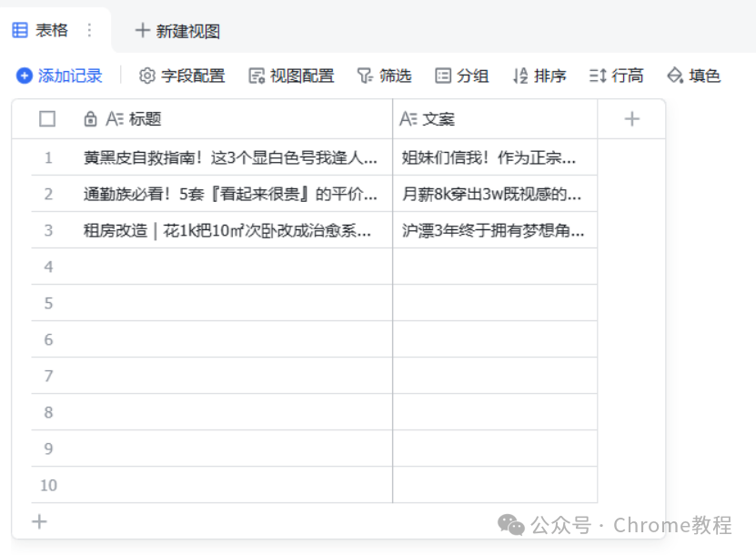The height and width of the screenshot is (555, 756).
Task: Select the 文案 cell starting with 月薪8k
Action: click(x=495, y=194)
